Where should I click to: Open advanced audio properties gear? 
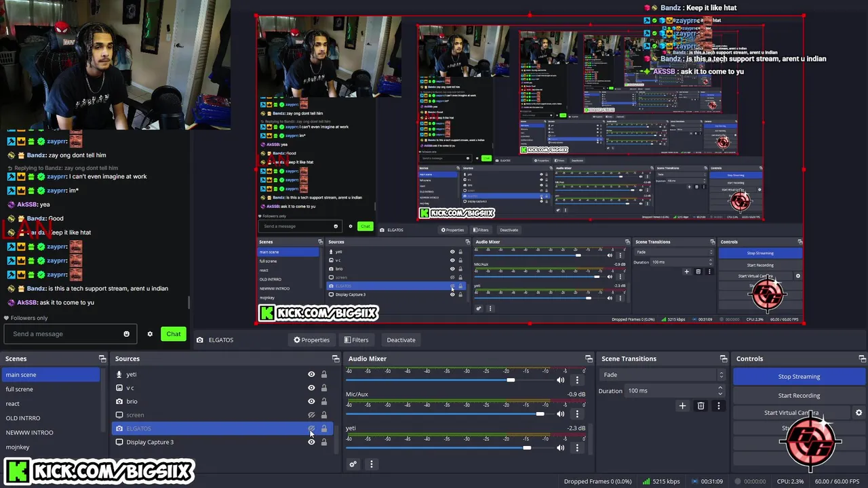tap(353, 464)
